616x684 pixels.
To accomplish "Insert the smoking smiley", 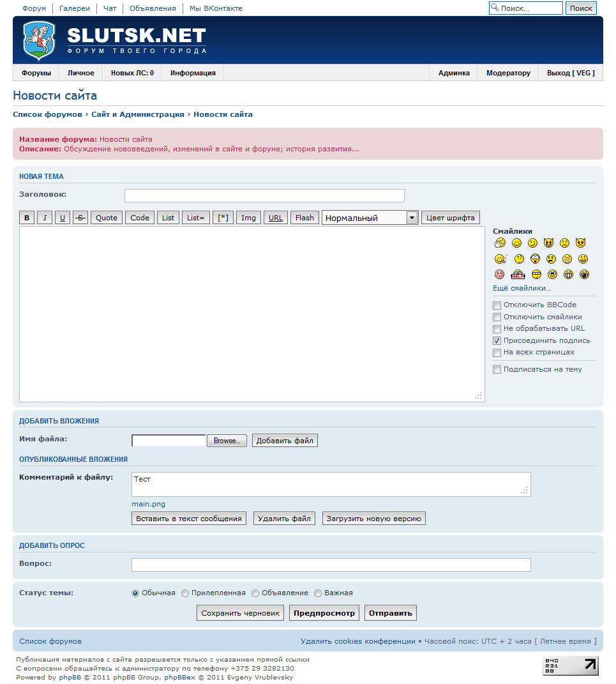I will (x=500, y=259).
